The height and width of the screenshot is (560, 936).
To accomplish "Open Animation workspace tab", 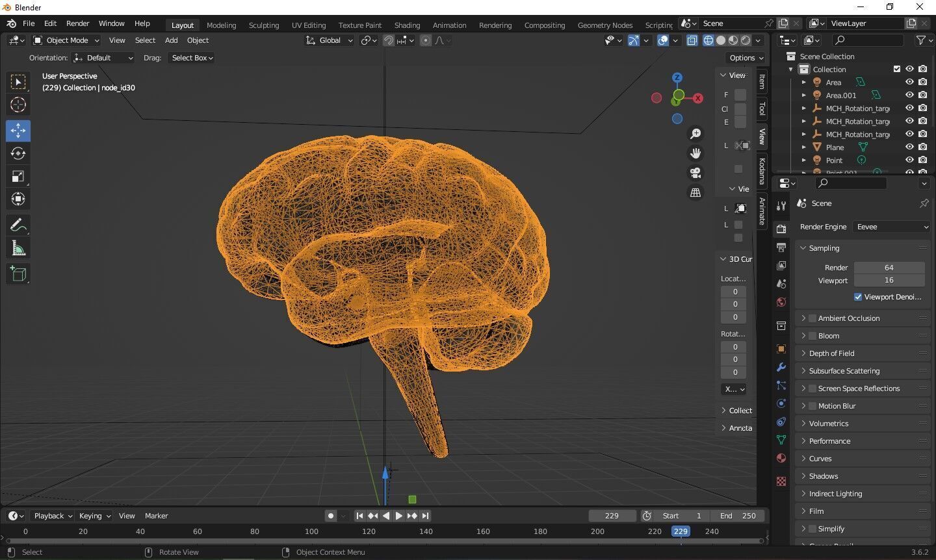I will 449,25.
